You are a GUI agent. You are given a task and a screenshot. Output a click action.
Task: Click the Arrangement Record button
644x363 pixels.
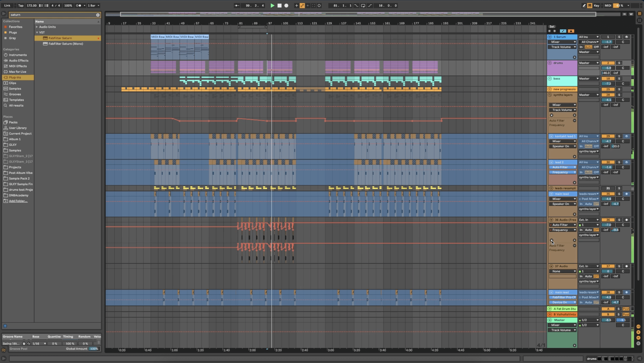[x=286, y=5]
